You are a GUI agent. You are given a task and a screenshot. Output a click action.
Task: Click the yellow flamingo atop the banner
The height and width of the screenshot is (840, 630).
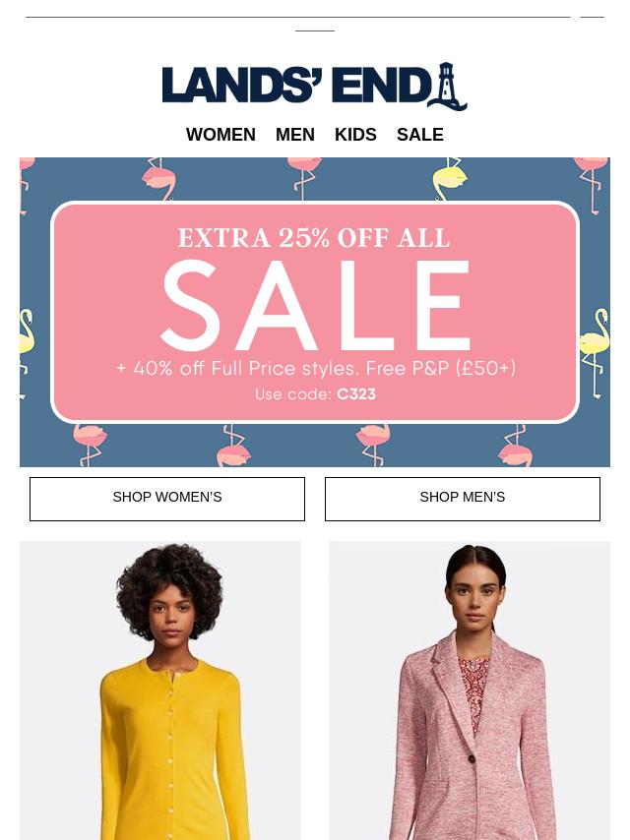(449, 179)
